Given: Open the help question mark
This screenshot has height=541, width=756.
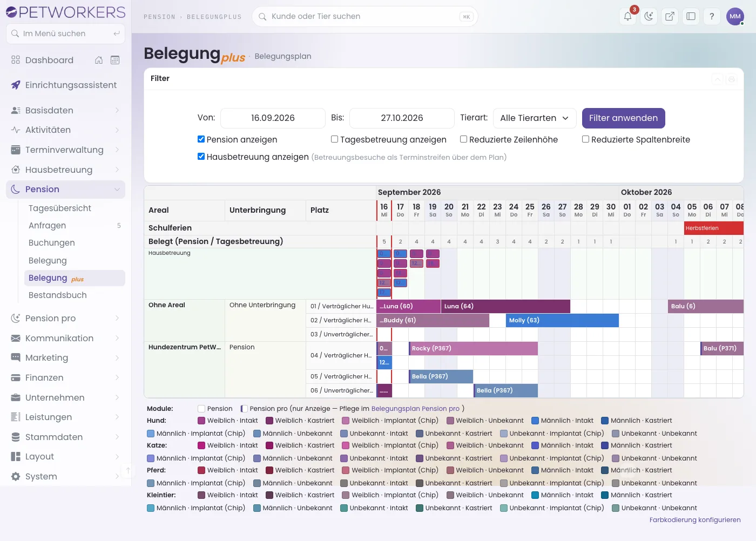Looking at the screenshot, I should [x=712, y=16].
